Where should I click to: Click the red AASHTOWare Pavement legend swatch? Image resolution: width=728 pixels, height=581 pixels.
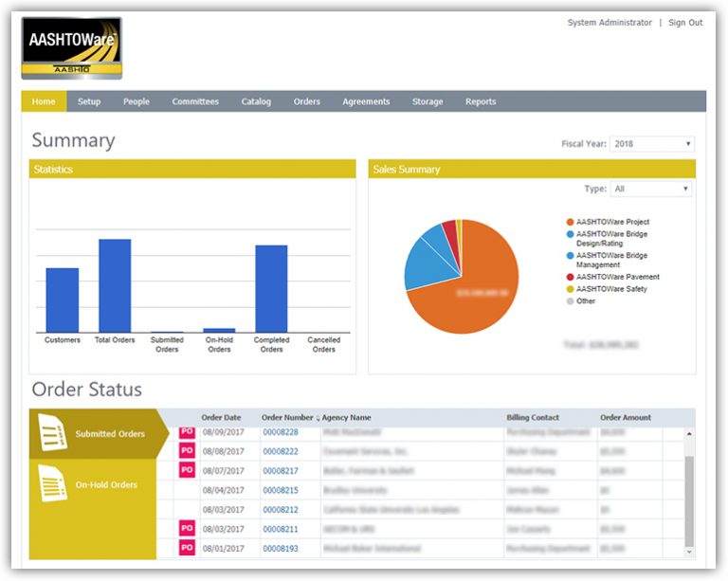569,277
